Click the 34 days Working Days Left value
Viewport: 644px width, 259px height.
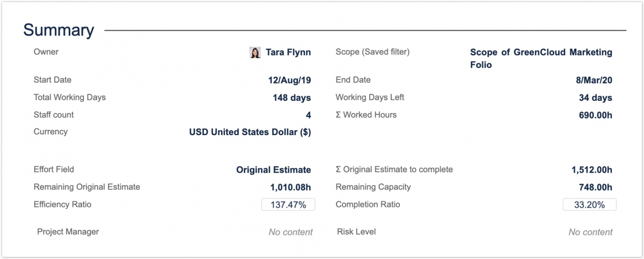(x=595, y=98)
